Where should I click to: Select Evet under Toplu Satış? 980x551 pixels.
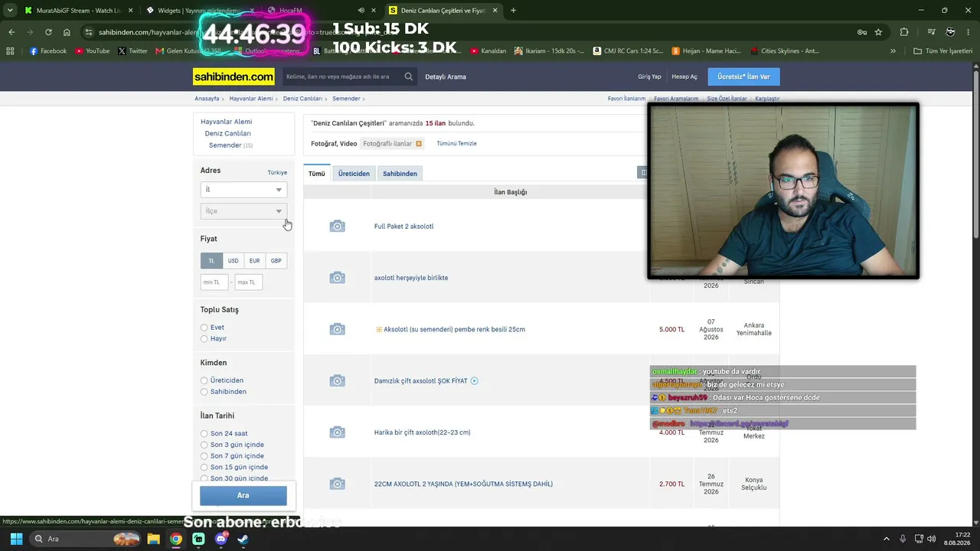point(204,328)
